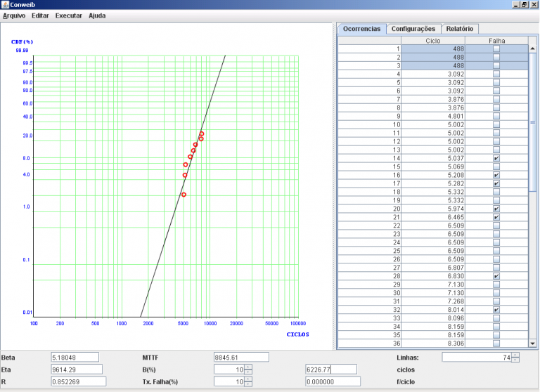
Task: Check the Falha checkbox for row 1
Action: (x=496, y=49)
